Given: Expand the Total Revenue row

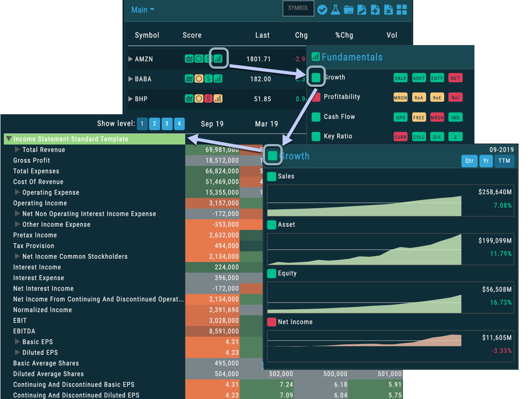Looking at the screenshot, I should click(x=17, y=150).
